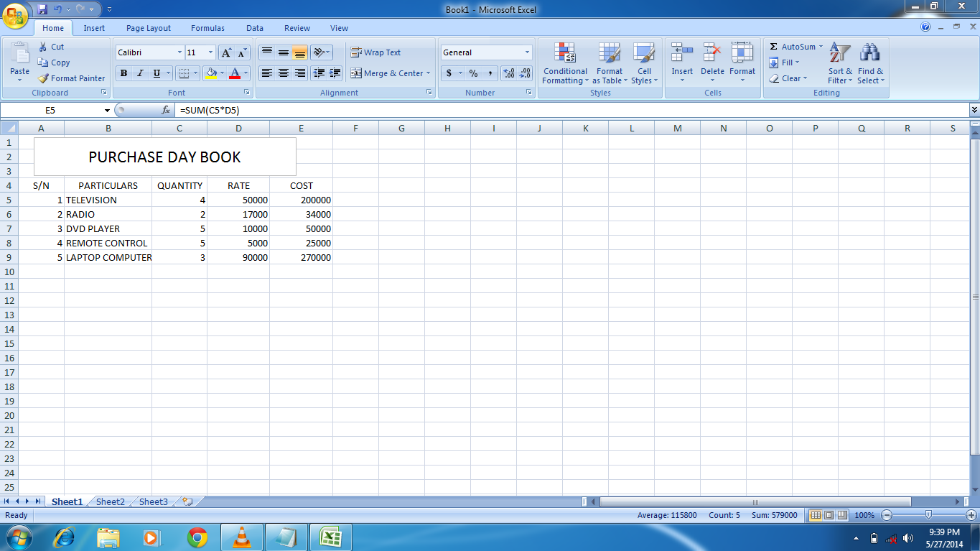This screenshot has width=980, height=551.
Task: Set Bottom Align vertical alignment
Action: pyautogui.click(x=300, y=52)
